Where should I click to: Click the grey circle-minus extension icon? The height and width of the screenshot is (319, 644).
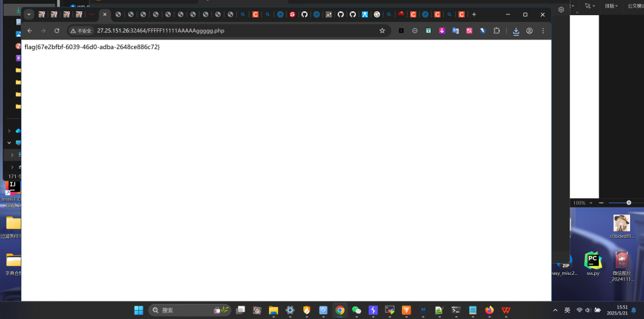[415, 31]
